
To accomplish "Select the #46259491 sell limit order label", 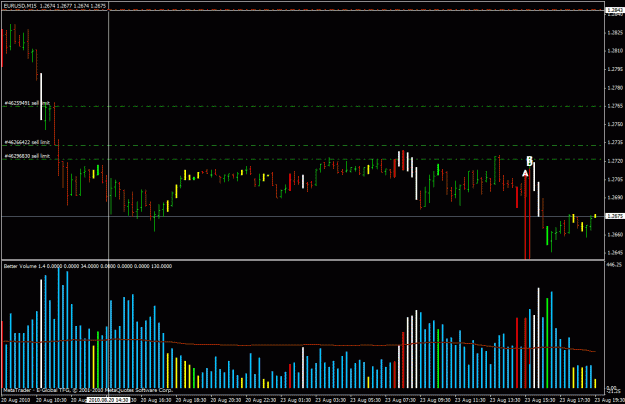I will tap(27, 103).
